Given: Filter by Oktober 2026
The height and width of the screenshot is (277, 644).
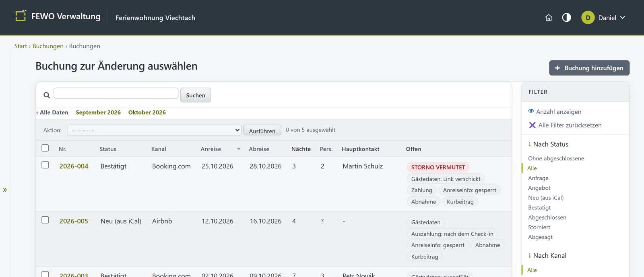Looking at the screenshot, I should click(x=147, y=113).
